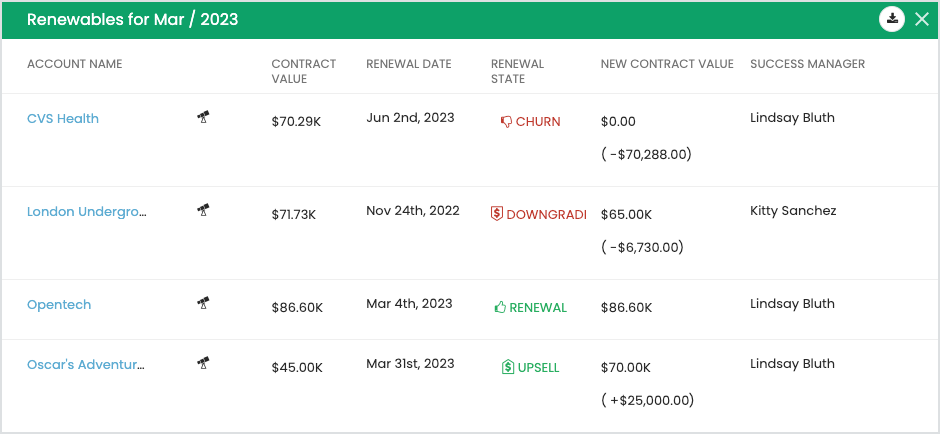
Task: Open the Opentech account link
Action: click(x=59, y=305)
